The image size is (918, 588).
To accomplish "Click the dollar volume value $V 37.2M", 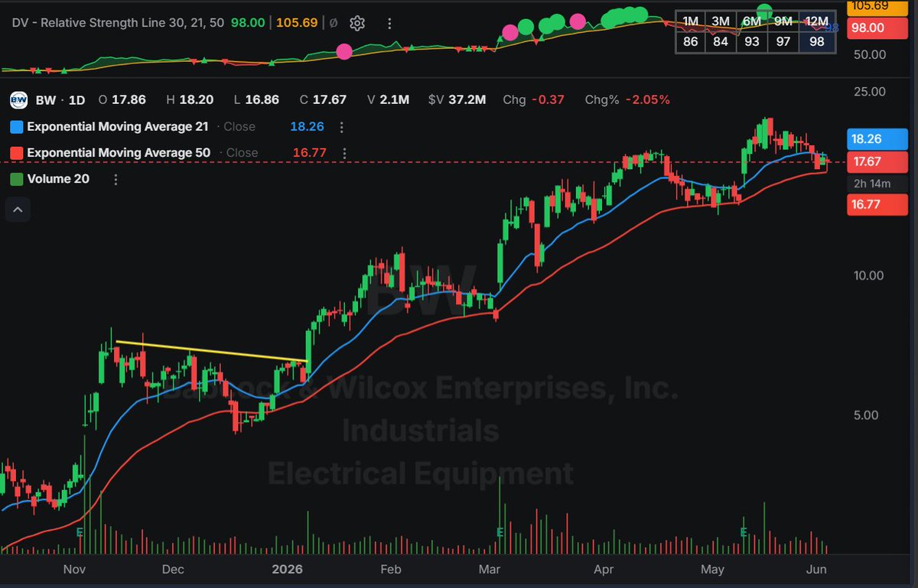I will (457, 100).
